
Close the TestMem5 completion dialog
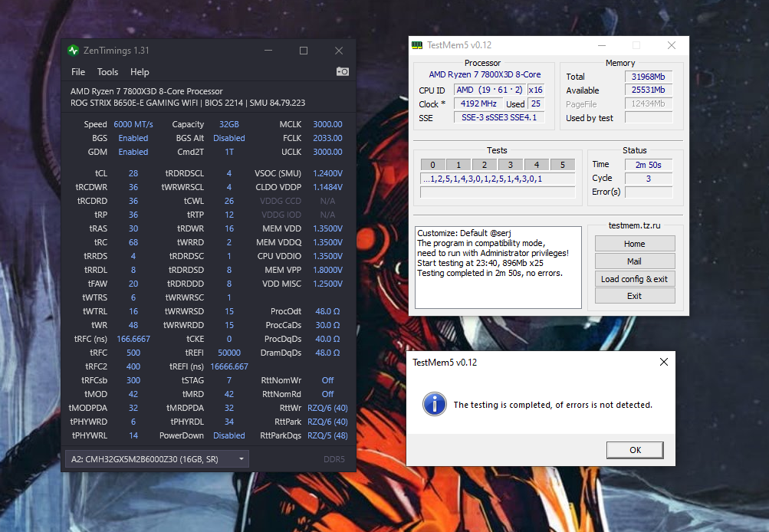pyautogui.click(x=663, y=362)
